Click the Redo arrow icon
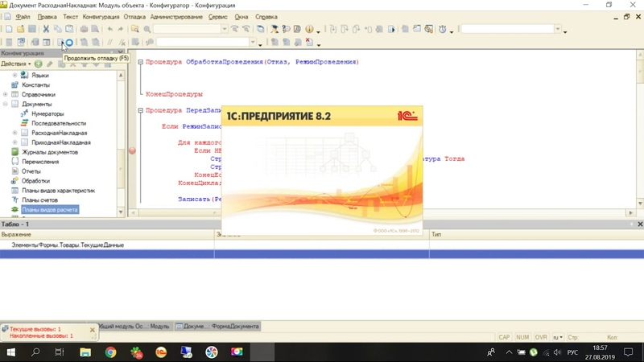The height and width of the screenshot is (362, 644). pyautogui.click(x=120, y=29)
